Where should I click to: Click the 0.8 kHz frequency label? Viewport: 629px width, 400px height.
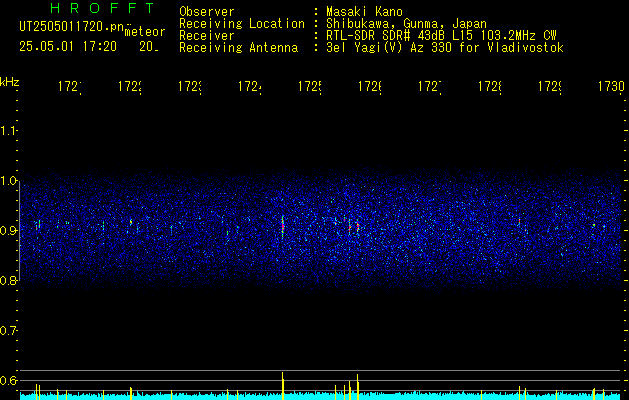point(8,280)
